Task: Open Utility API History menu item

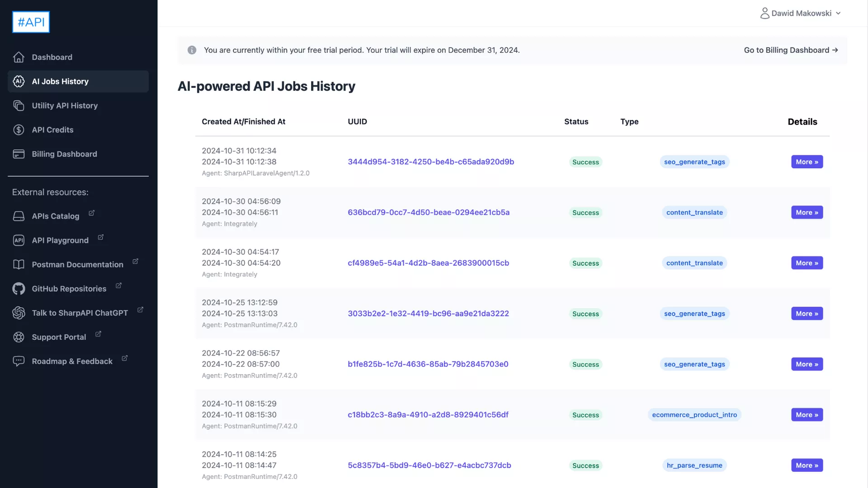Action: pyautogui.click(x=65, y=106)
